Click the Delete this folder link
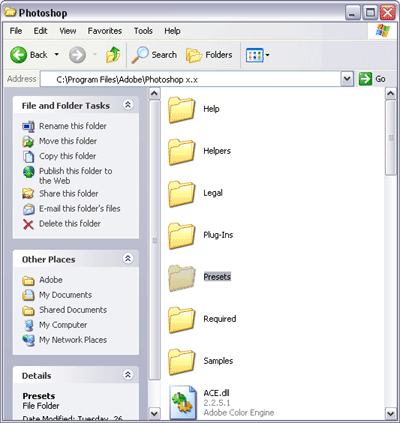Viewport: 400px width, 423px height. [x=70, y=224]
